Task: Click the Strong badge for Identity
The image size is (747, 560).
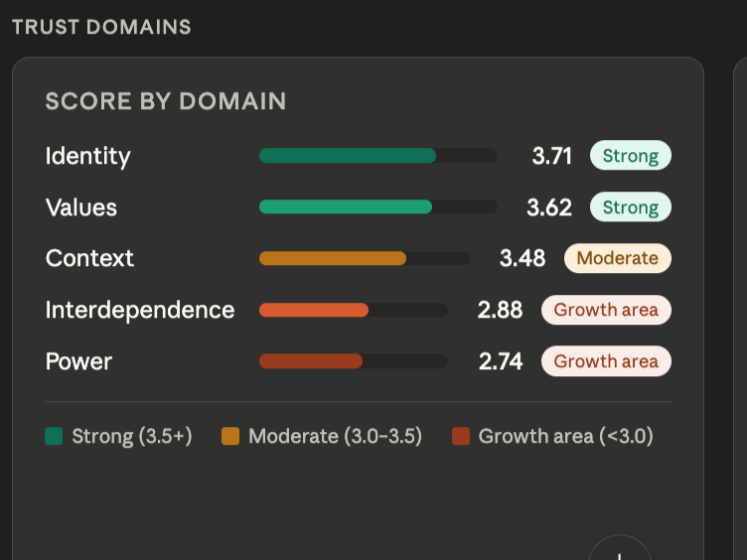Action: (631, 155)
